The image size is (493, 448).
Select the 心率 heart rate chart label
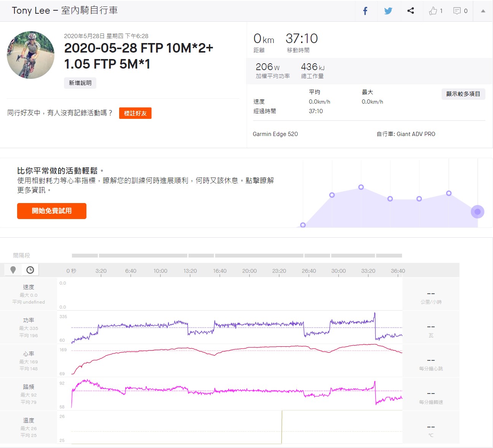29,354
